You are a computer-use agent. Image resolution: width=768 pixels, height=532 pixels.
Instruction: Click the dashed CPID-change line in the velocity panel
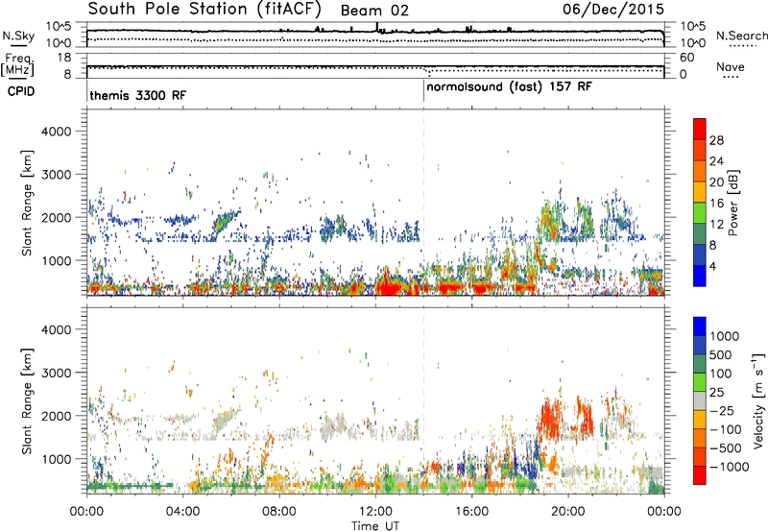point(423,400)
